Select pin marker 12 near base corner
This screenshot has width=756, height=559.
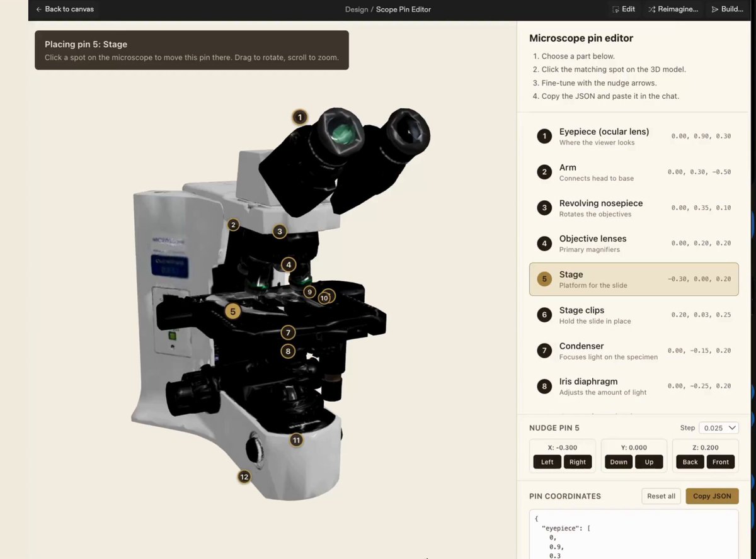tap(244, 477)
